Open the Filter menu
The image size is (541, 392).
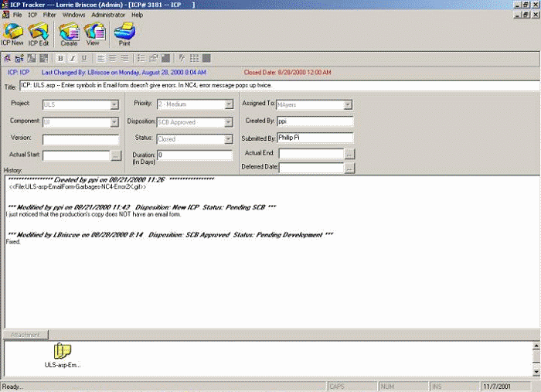pyautogui.click(x=49, y=15)
